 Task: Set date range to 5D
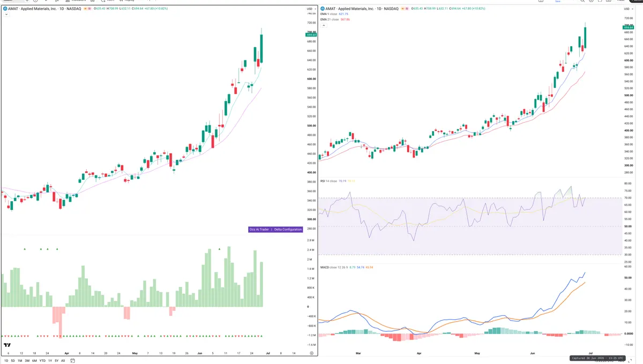point(13,361)
